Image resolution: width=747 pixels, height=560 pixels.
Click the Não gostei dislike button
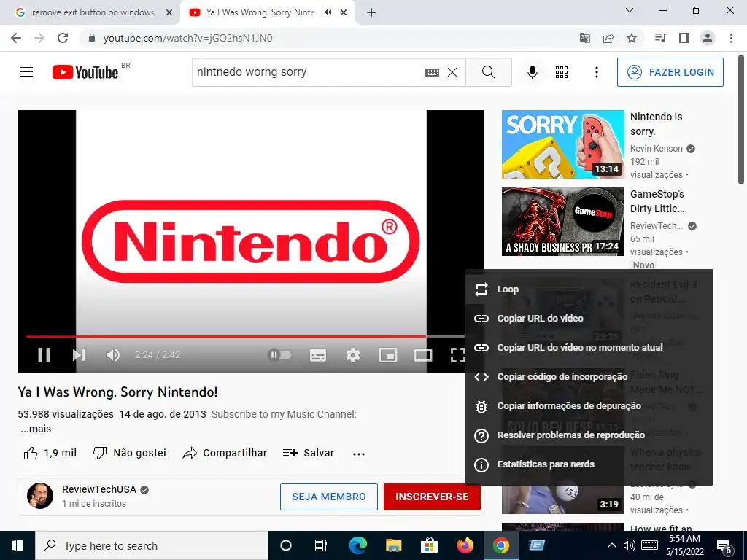tap(130, 453)
